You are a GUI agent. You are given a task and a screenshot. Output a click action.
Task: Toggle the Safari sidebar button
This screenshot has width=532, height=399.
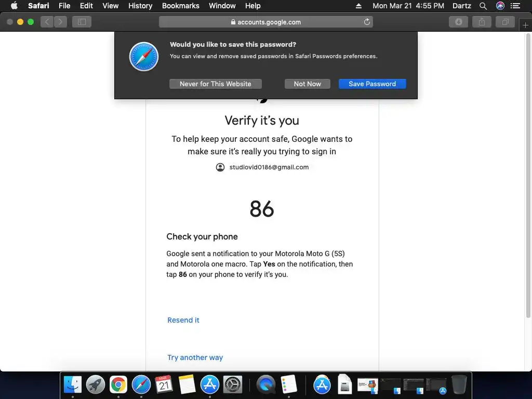[x=82, y=22]
